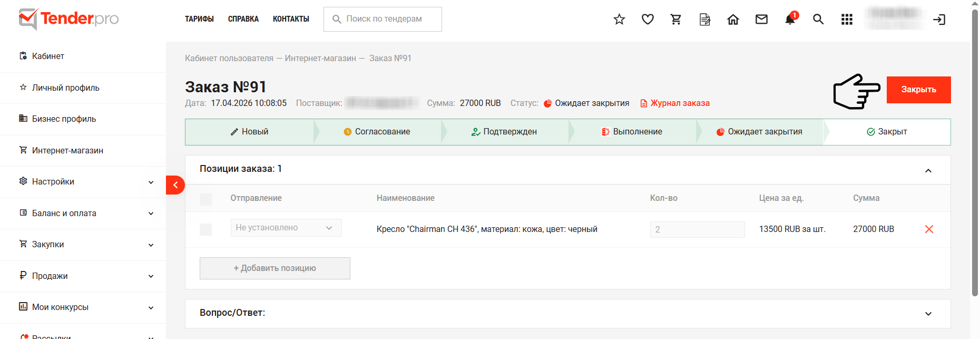Select the Новый status step

click(x=249, y=132)
